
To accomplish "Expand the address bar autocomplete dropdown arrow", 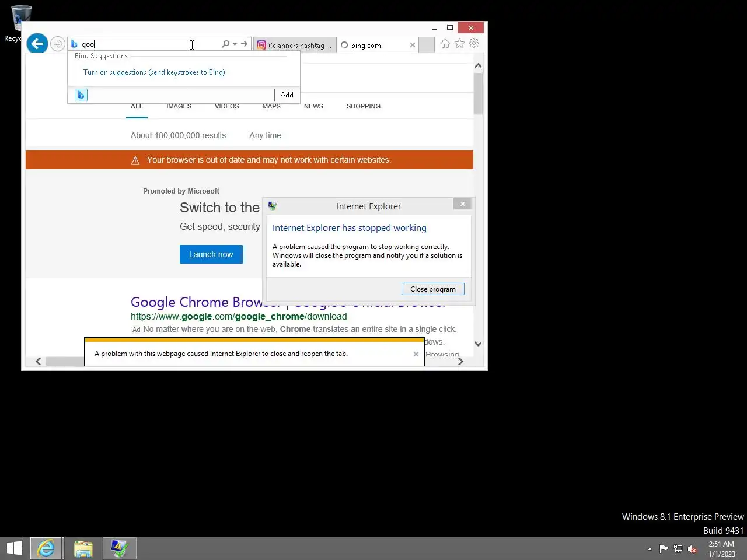I will pos(235,44).
